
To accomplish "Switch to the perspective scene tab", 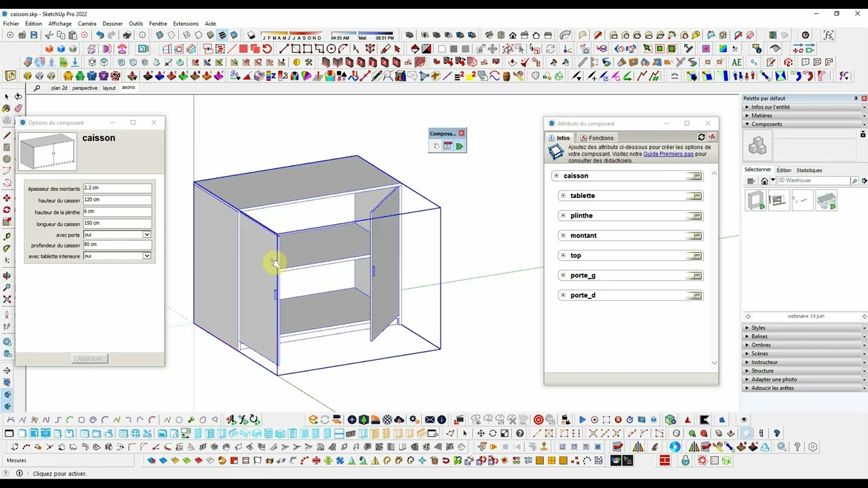I will pyautogui.click(x=85, y=88).
